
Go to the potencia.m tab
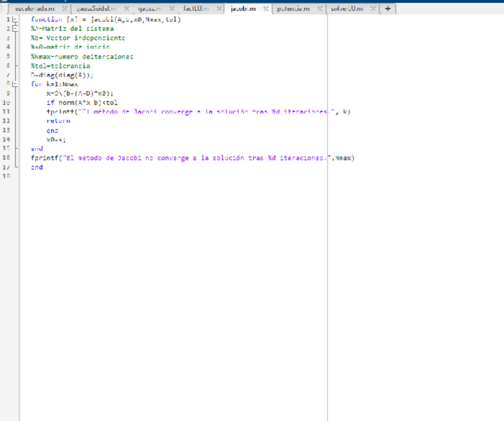click(x=293, y=9)
